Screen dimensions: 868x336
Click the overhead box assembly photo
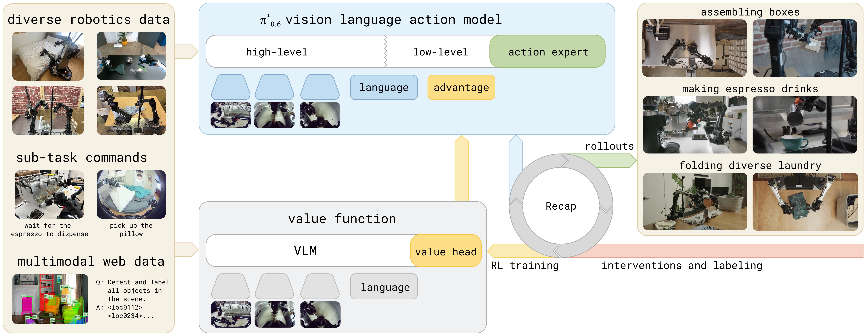695,48
